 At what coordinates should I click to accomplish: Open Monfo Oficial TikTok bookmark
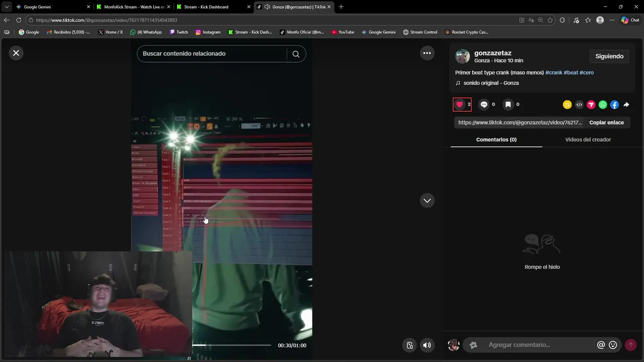pos(301,32)
